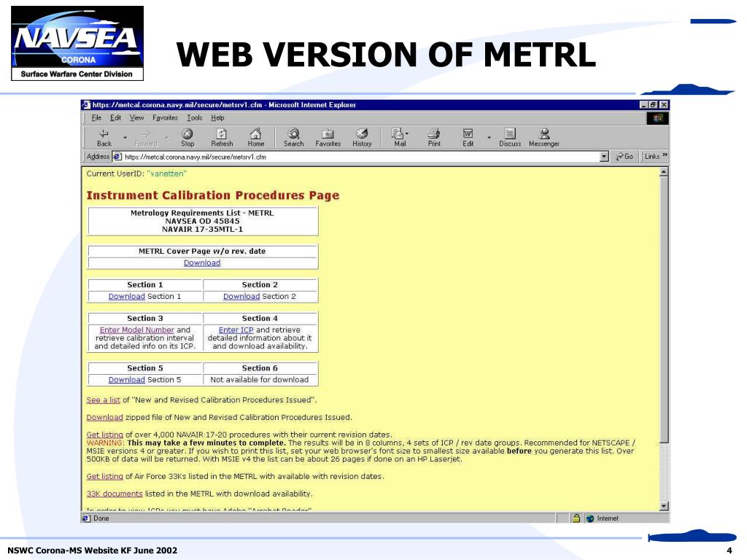Viewport: 747px width, 560px height.
Task: Click the 'NAVSEA OD 45845' text
Action: click(203, 221)
